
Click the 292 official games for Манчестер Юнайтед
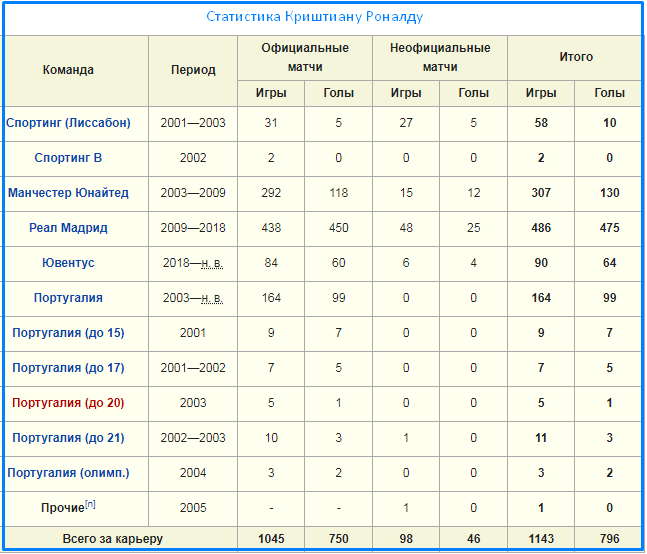(271, 193)
